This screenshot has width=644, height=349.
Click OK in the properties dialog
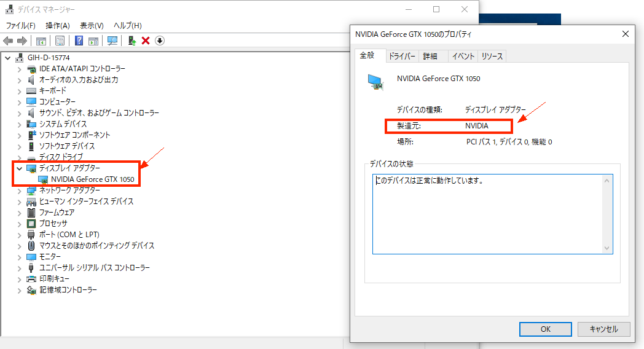pyautogui.click(x=546, y=329)
